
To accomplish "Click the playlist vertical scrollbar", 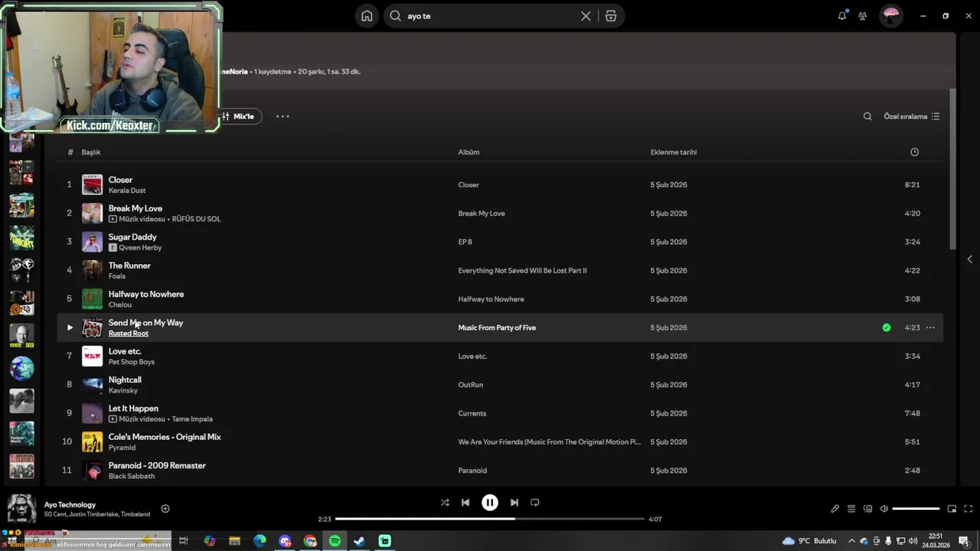I will point(953,168).
